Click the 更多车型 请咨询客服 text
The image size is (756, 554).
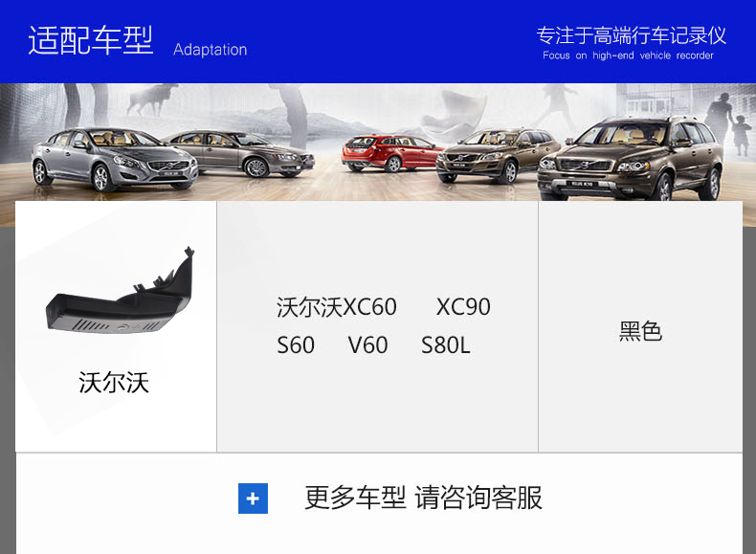(423, 498)
